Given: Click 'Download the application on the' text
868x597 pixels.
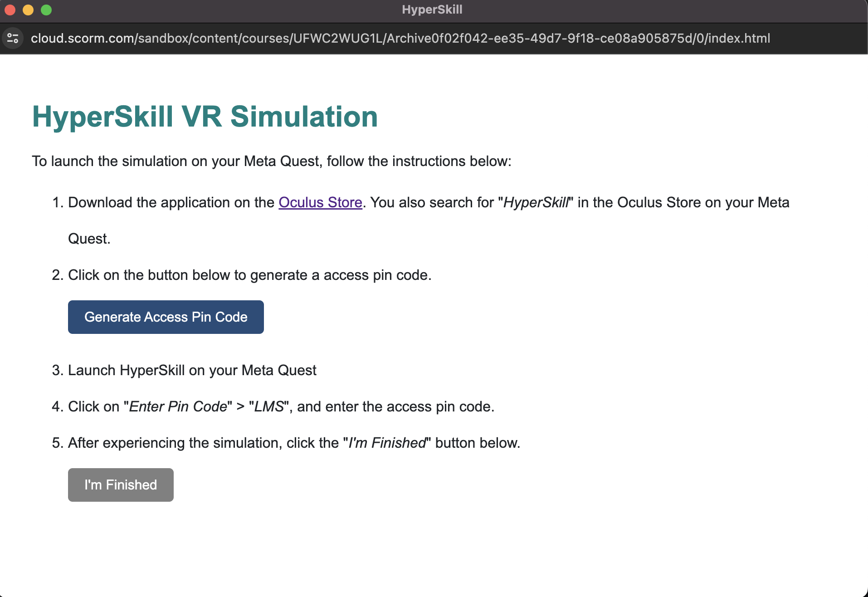Looking at the screenshot, I should [x=171, y=202].
